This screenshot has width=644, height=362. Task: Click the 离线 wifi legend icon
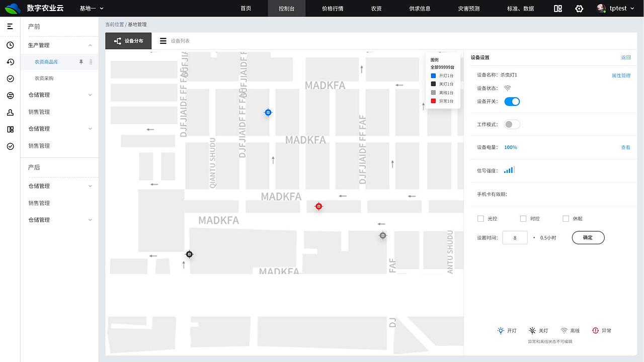click(564, 330)
